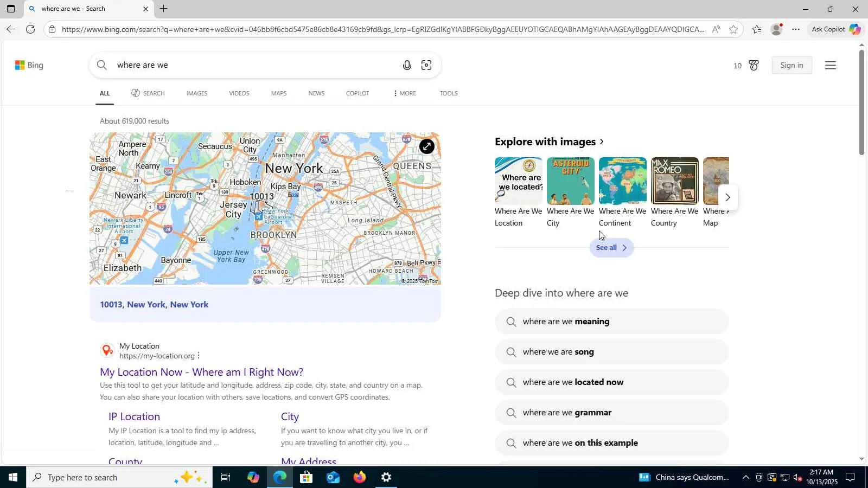
Task: Refresh the current page
Action: coord(30,29)
